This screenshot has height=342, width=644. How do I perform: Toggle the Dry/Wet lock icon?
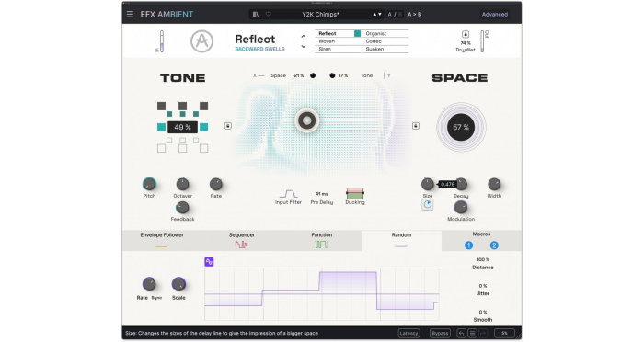click(x=466, y=35)
